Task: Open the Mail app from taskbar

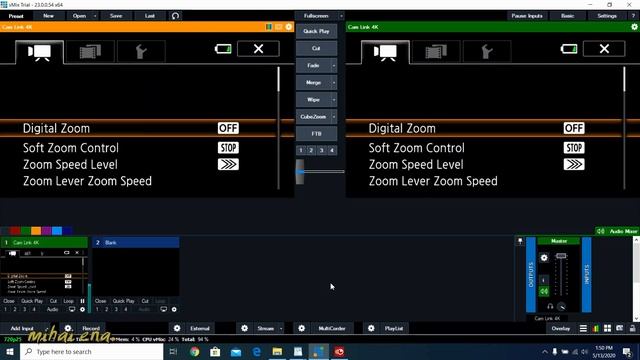Action: 236,351
